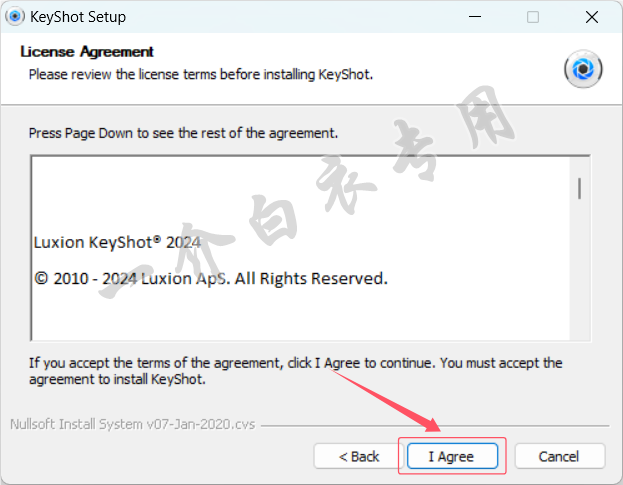This screenshot has width=623, height=485.
Task: Minimize the KeyShot Setup window
Action: pyautogui.click(x=484, y=17)
